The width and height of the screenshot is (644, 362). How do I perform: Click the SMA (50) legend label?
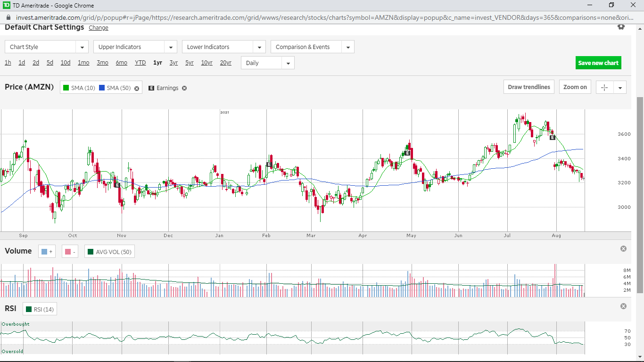[x=119, y=88]
